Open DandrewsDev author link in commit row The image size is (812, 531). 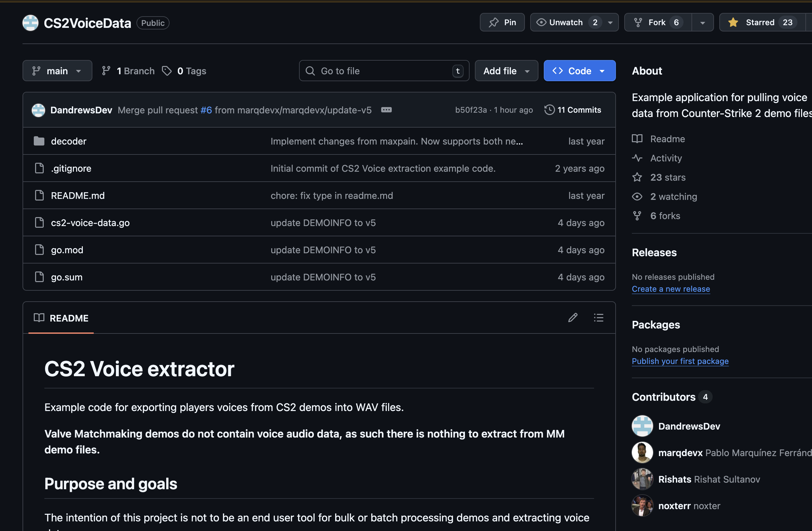(81, 110)
